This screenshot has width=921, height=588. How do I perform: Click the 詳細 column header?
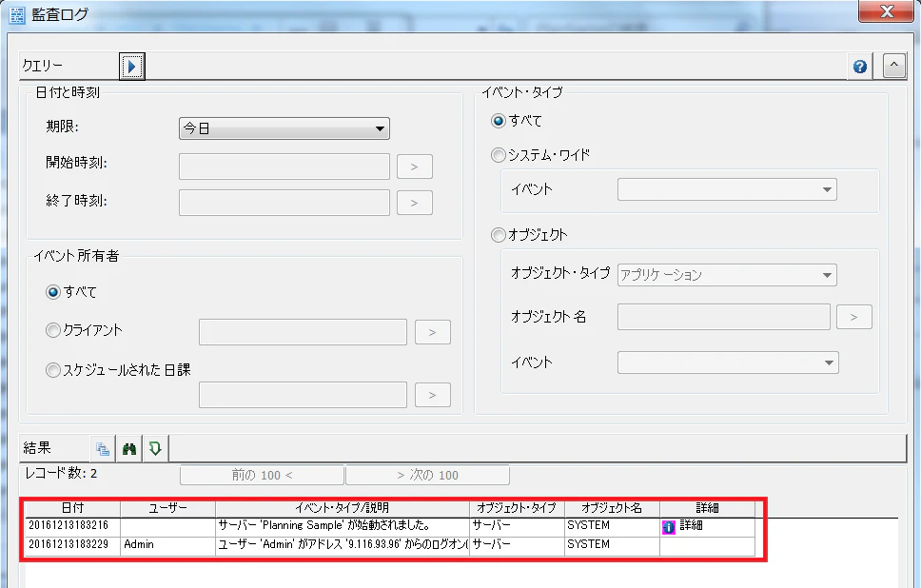(707, 509)
